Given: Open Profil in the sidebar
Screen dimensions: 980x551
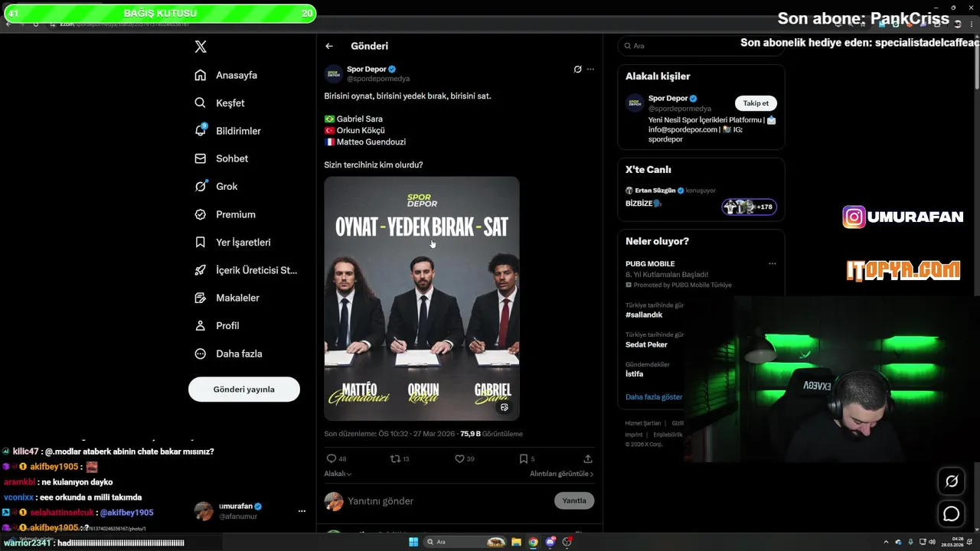Looking at the screenshot, I should [x=217, y=325].
